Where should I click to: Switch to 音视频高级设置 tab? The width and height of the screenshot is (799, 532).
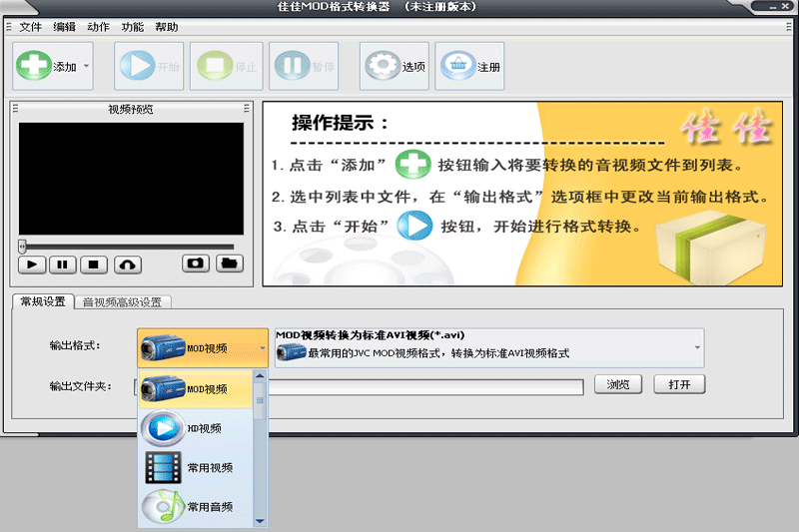tap(122, 302)
